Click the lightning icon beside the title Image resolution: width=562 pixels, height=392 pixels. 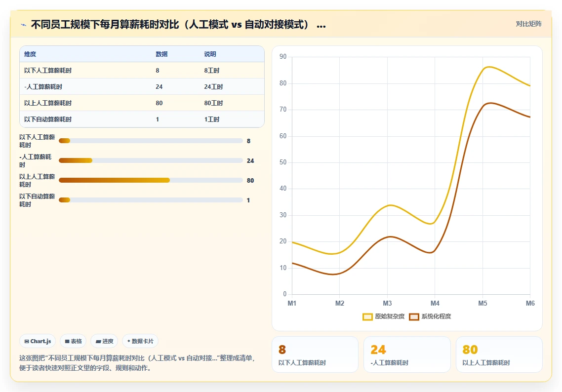coord(24,25)
